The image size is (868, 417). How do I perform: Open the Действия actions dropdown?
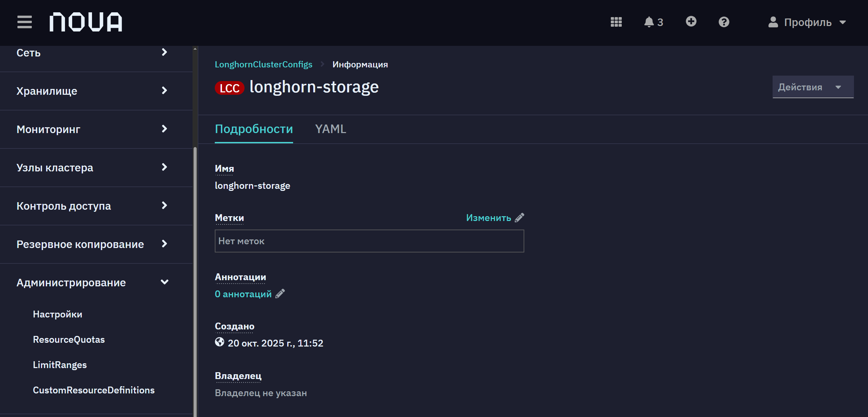click(x=813, y=87)
